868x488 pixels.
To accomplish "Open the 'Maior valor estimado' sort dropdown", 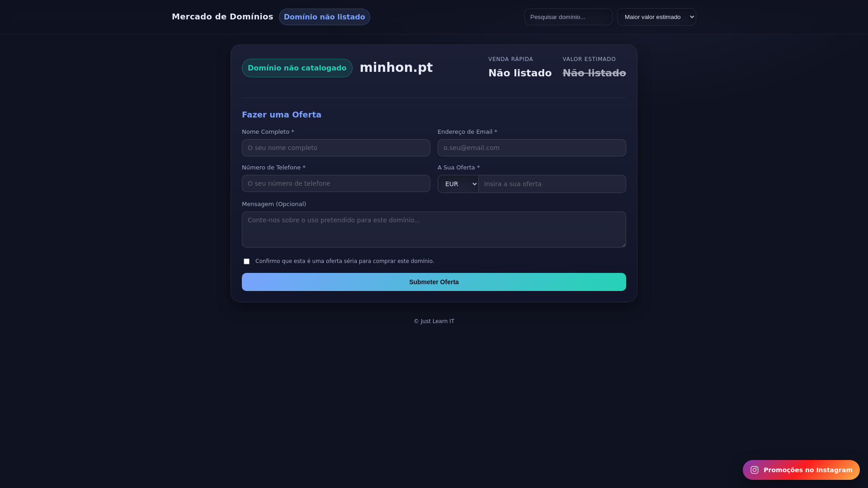I will 656,17.
